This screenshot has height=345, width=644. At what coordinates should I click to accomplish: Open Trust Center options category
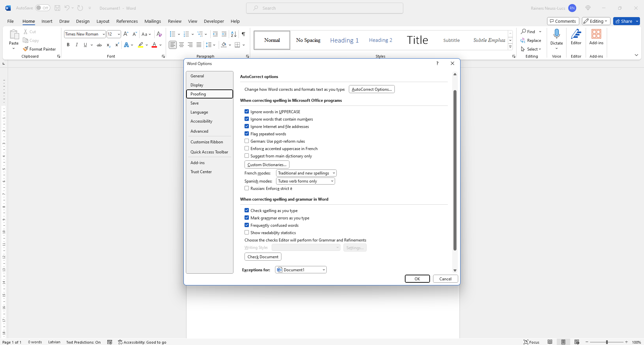[210, 172]
